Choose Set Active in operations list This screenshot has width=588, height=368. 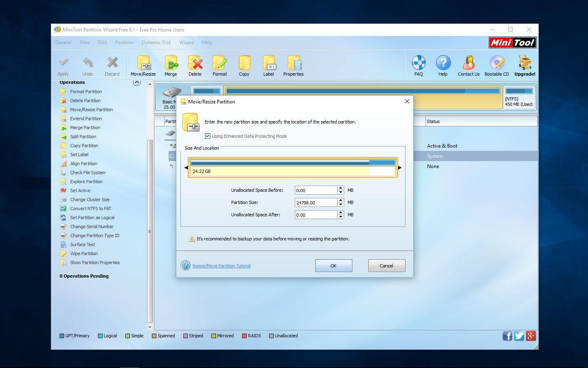(x=80, y=191)
